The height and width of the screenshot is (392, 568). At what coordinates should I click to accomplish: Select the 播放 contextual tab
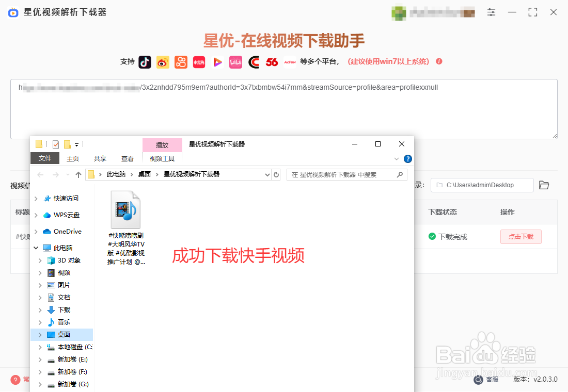click(x=162, y=145)
